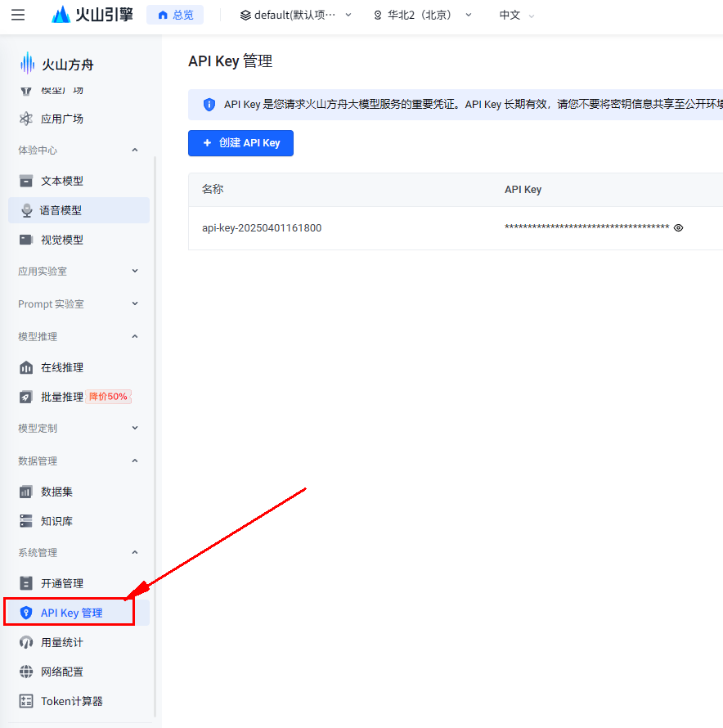Click the globe icon for 网络配置

click(x=26, y=672)
